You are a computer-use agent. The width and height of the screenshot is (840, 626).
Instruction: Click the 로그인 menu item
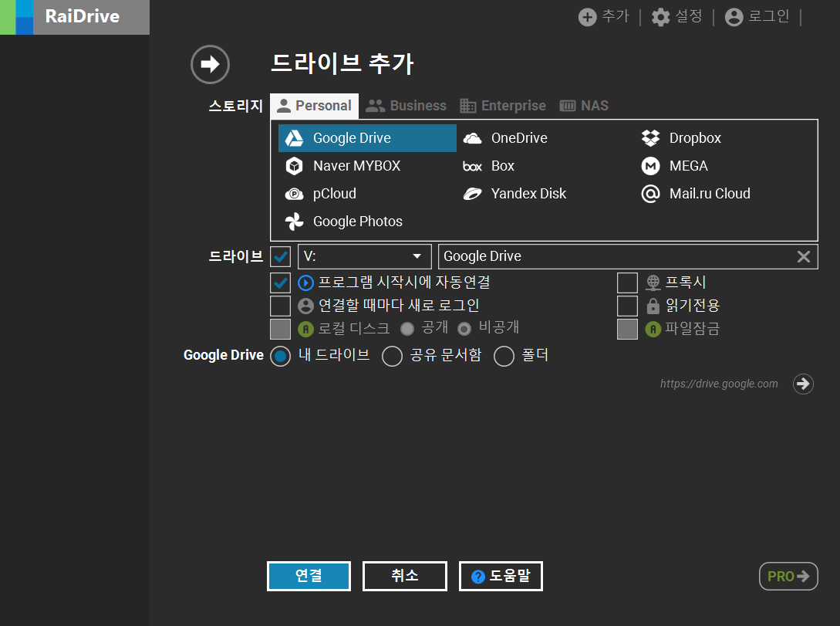pyautogui.click(x=769, y=16)
